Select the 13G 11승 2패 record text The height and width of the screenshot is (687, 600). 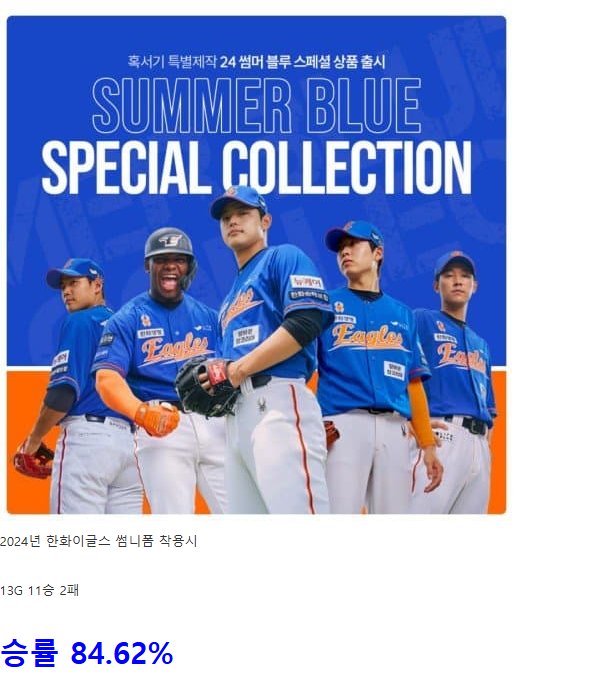[39, 591]
